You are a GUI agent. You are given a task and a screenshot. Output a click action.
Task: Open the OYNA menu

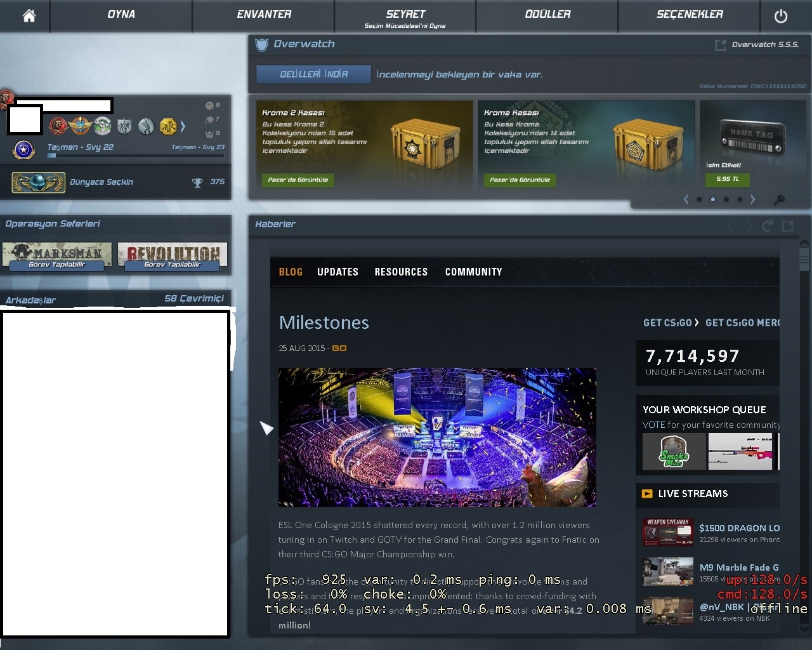121,15
